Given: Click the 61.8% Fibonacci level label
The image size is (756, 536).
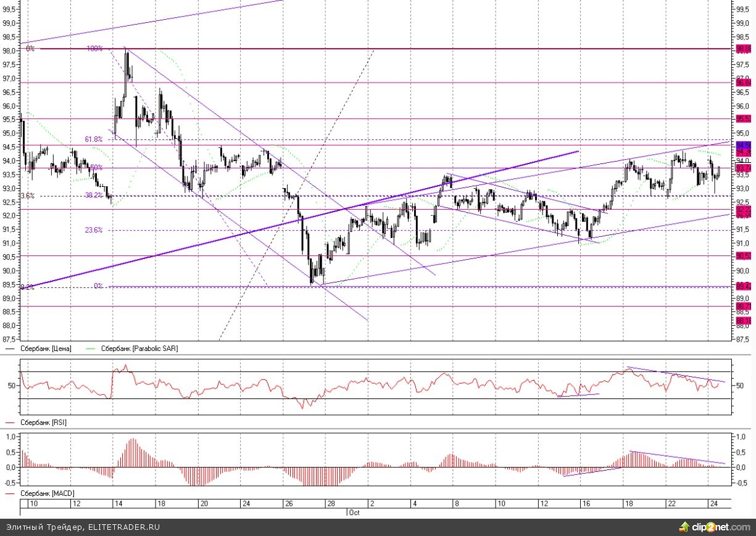Looking at the screenshot, I should tap(93, 139).
